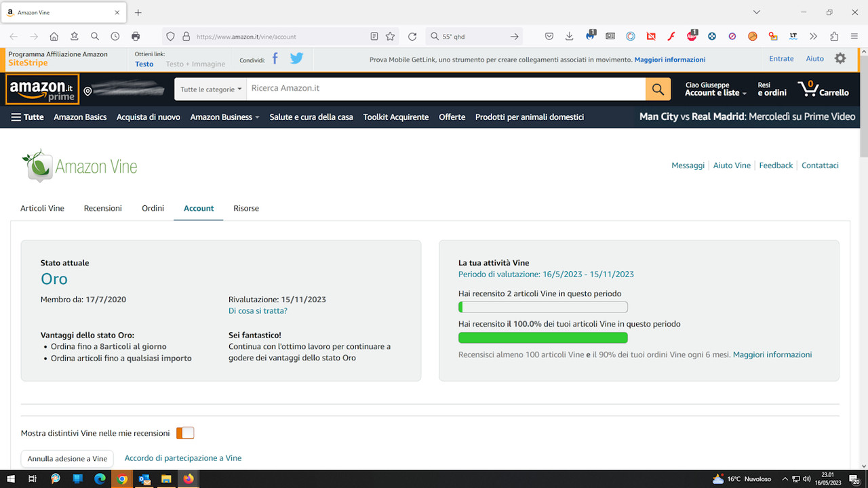Switch to the 'Recensioni' tab
This screenshot has height=488, width=868.
tap(102, 208)
